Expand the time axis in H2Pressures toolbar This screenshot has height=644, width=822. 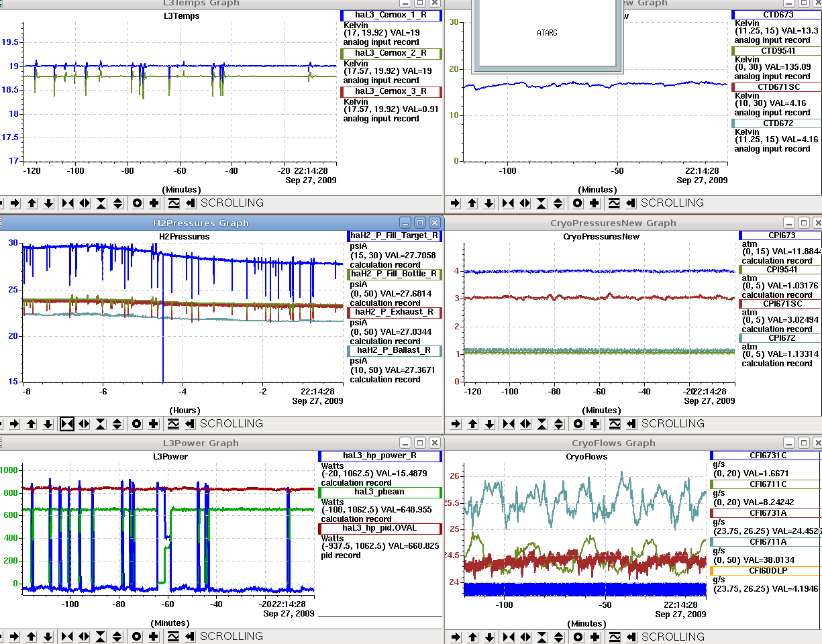pos(84,423)
